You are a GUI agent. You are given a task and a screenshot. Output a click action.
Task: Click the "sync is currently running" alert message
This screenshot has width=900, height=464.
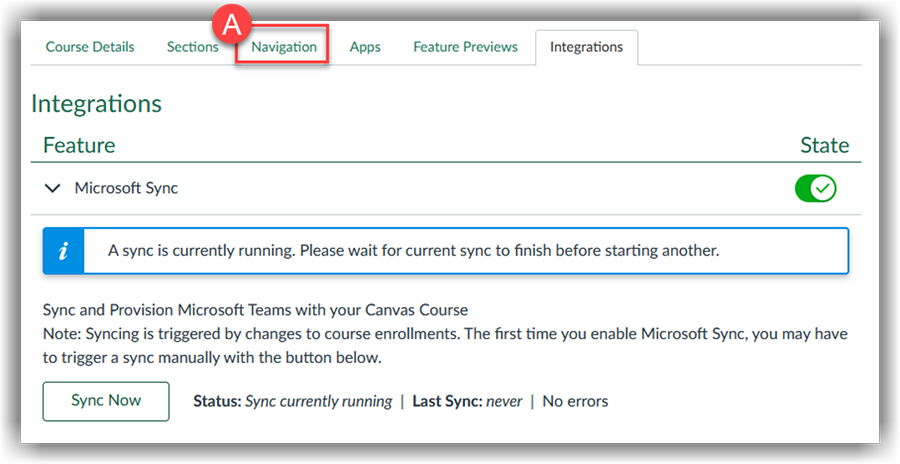413,251
